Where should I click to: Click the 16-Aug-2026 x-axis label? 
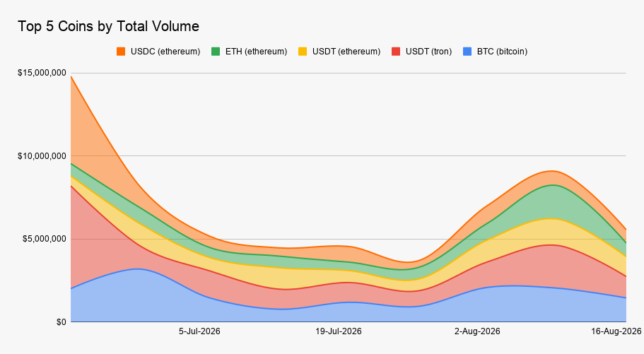click(x=616, y=331)
